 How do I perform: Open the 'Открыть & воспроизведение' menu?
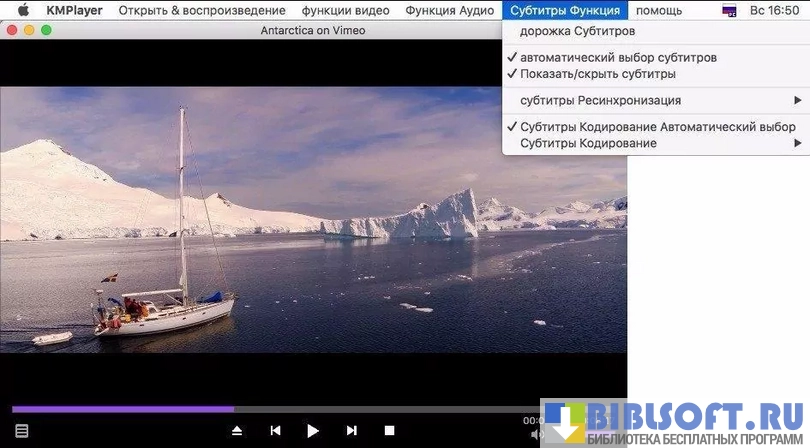coord(203,10)
